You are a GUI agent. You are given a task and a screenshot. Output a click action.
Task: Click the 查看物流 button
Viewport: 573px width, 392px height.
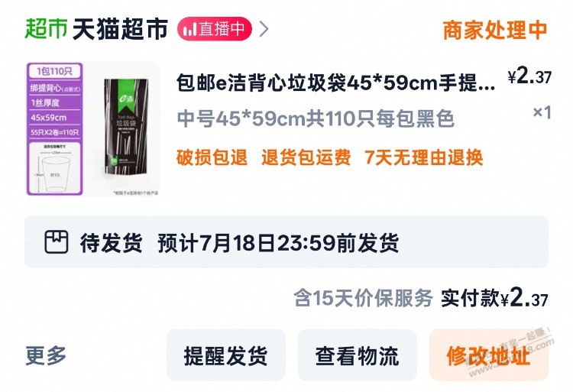coord(357,355)
